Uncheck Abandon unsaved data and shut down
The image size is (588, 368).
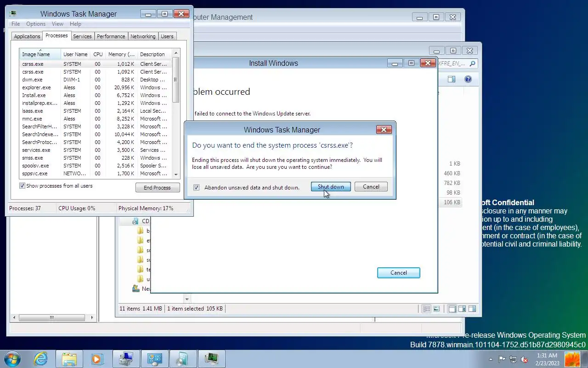197,187
